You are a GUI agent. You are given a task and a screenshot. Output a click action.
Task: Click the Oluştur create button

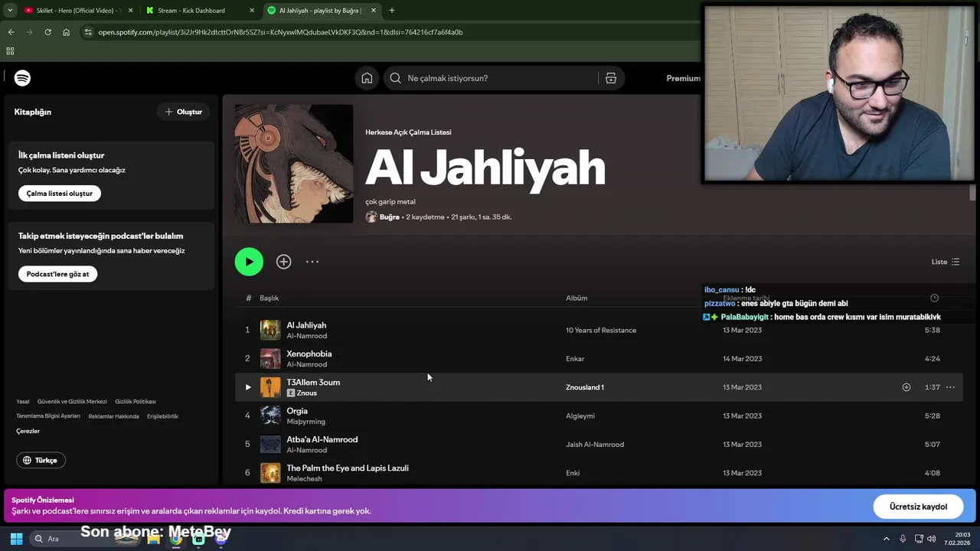(183, 112)
